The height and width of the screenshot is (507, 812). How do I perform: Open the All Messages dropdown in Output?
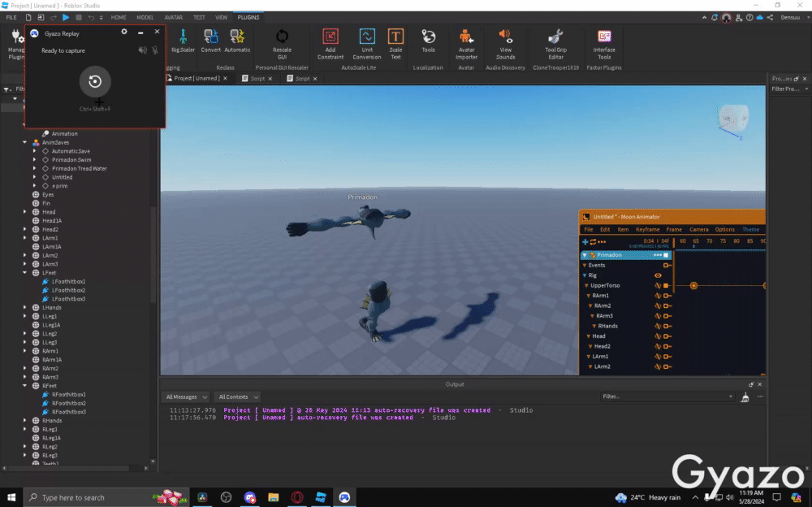point(186,397)
